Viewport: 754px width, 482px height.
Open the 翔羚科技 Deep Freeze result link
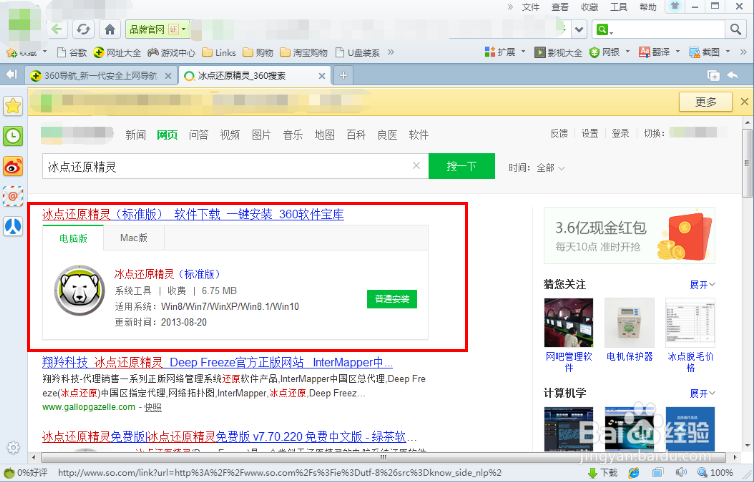217,362
